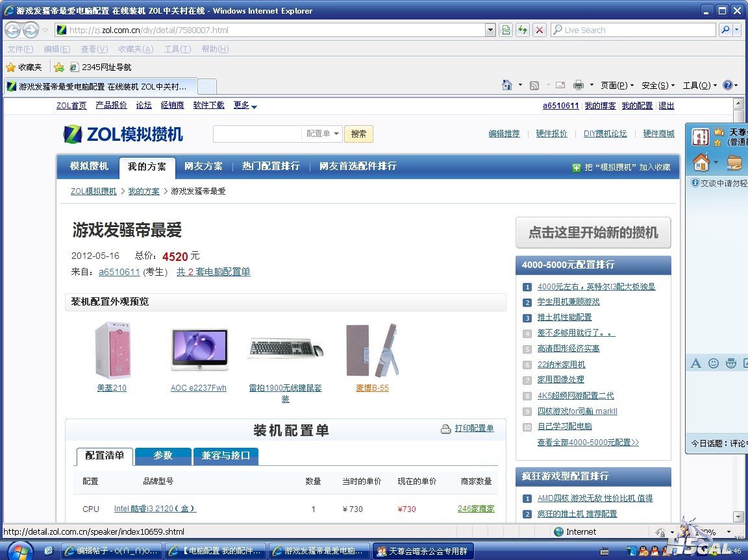The width and height of the screenshot is (748, 560).
Task: Click the IE Forward navigation button
Action: (x=31, y=30)
